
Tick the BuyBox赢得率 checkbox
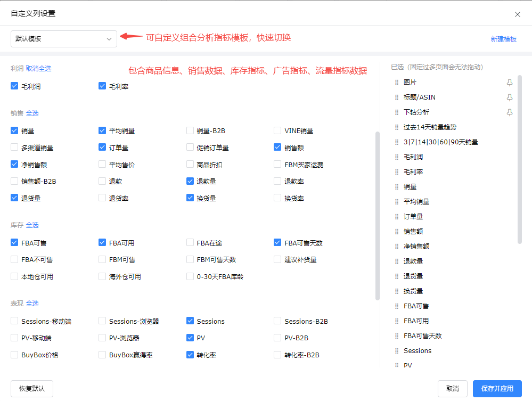[102, 355]
